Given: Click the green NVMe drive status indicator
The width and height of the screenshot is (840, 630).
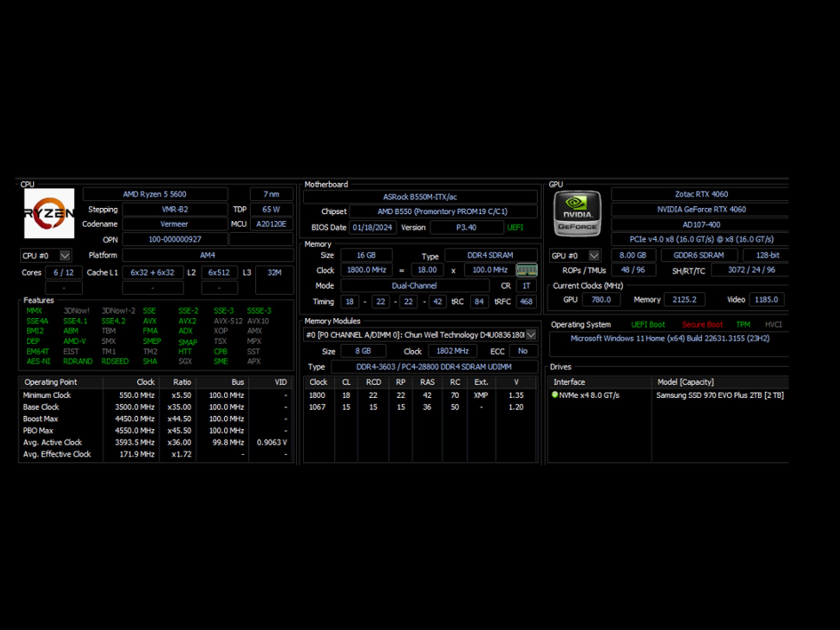Looking at the screenshot, I should pyautogui.click(x=555, y=395).
